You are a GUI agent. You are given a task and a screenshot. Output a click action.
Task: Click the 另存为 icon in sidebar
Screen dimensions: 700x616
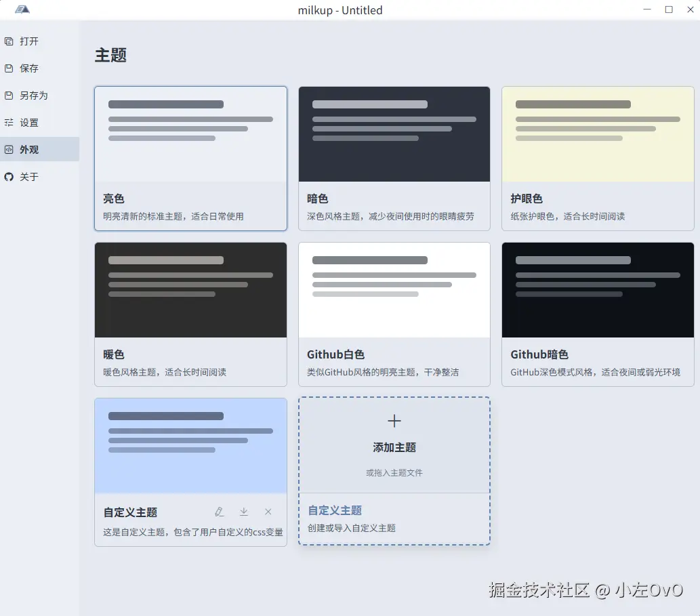coord(9,96)
